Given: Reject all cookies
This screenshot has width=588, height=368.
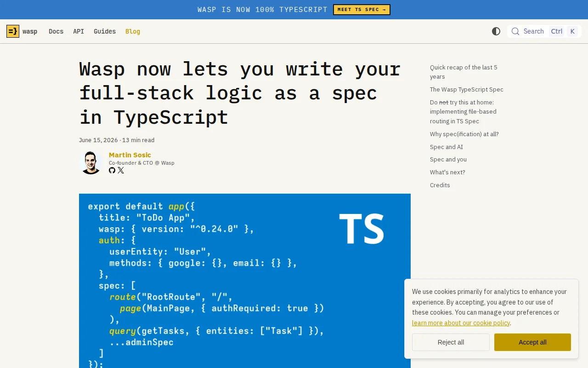Looking at the screenshot, I should [x=451, y=342].
